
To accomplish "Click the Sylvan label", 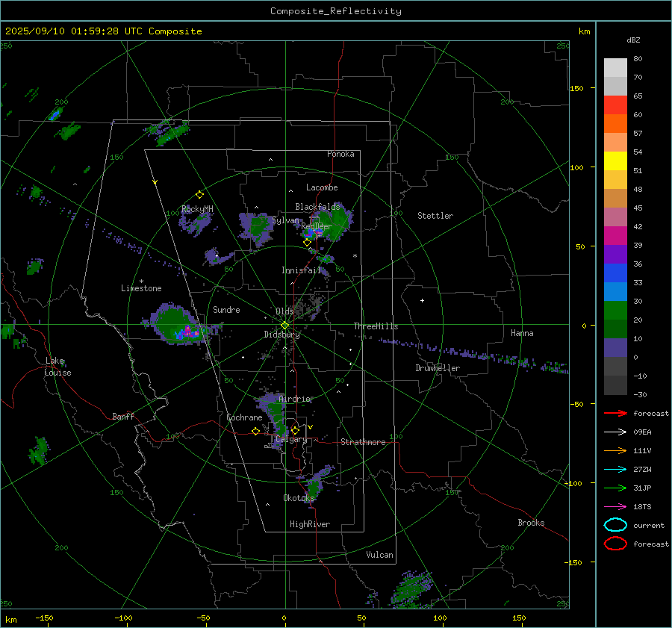I will point(286,220).
